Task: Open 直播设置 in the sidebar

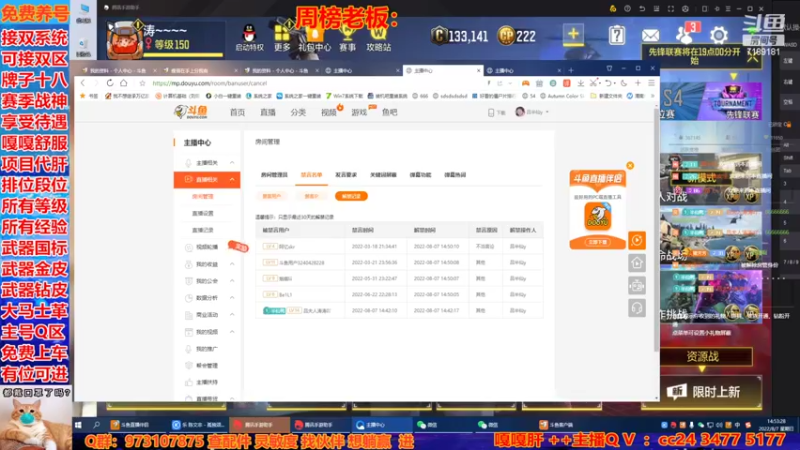Action: click(x=203, y=213)
